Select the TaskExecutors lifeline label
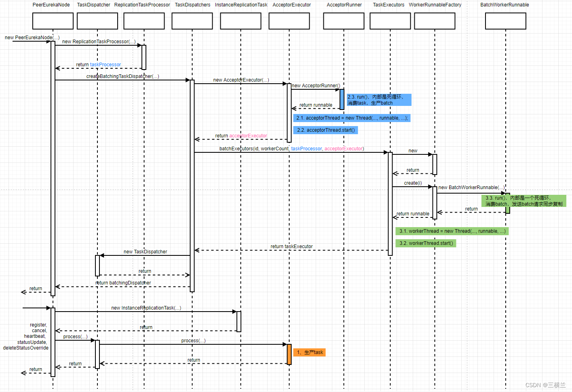572x392 pixels. (x=388, y=5)
